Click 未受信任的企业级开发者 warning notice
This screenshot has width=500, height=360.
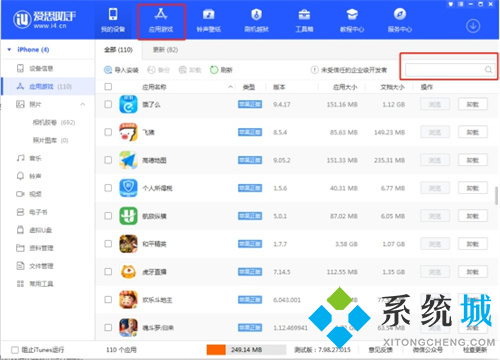(349, 70)
